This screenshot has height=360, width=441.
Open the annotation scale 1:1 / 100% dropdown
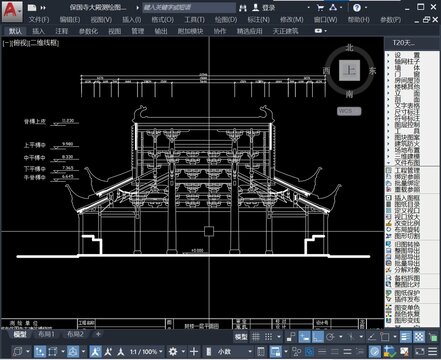146,351
